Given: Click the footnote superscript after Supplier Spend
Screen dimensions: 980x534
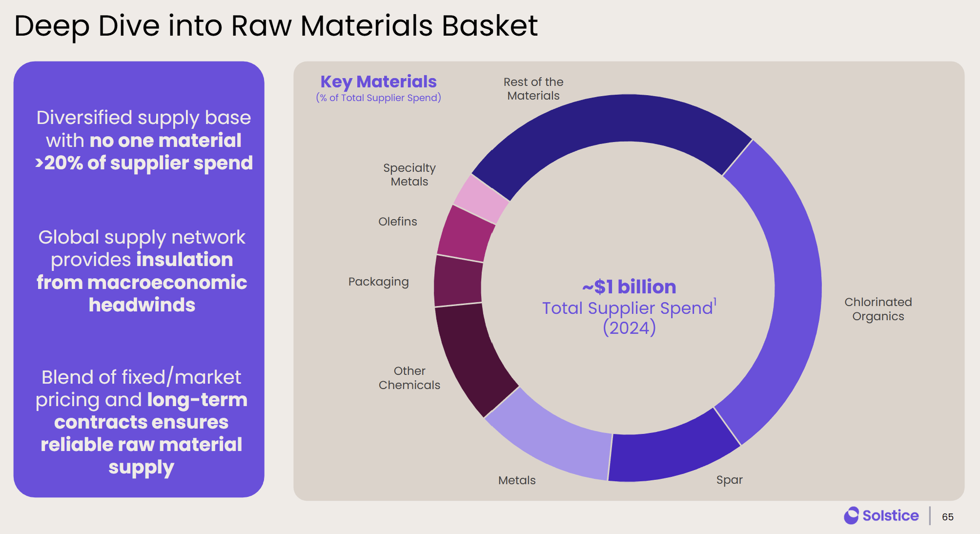Looking at the screenshot, I should click(715, 302).
